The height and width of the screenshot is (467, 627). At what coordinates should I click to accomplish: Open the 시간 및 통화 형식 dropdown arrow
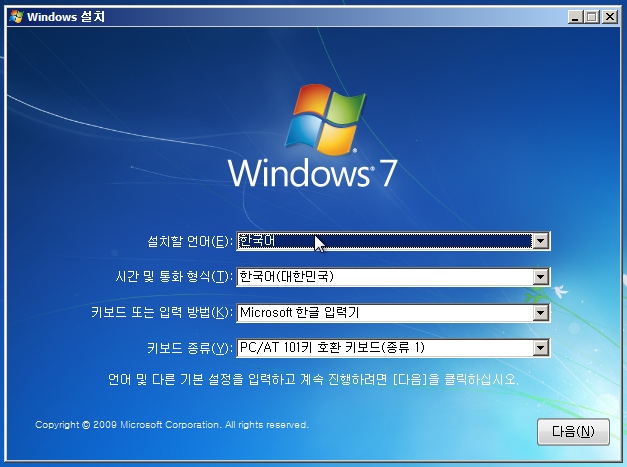541,277
